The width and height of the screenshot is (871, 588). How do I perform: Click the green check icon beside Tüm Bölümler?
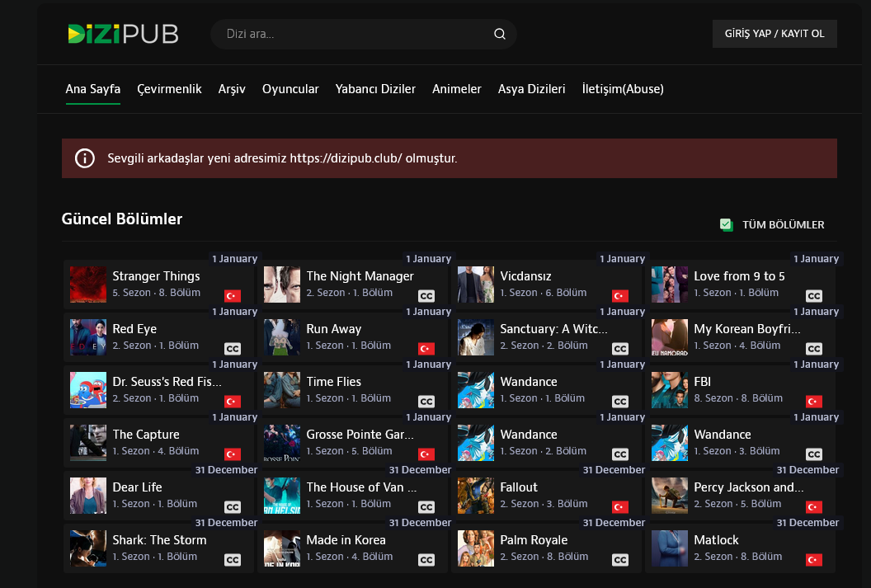[x=726, y=224]
